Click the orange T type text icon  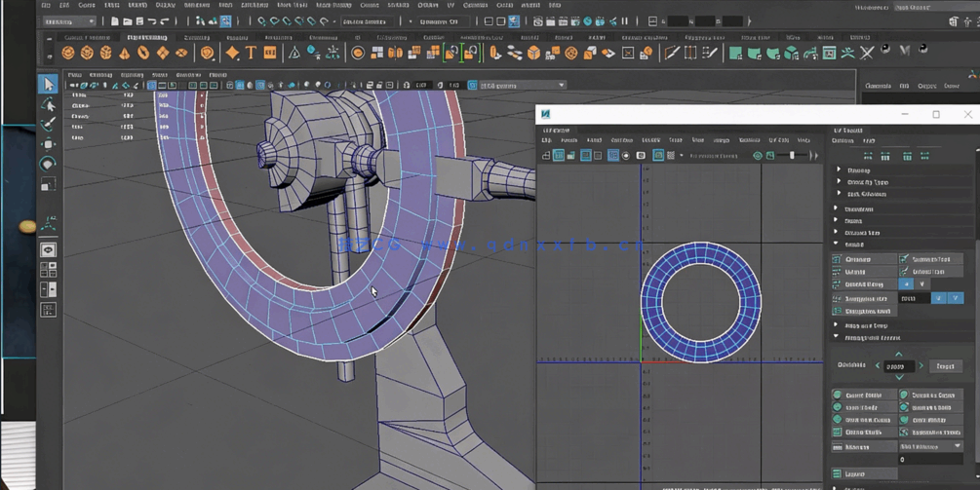click(x=252, y=54)
